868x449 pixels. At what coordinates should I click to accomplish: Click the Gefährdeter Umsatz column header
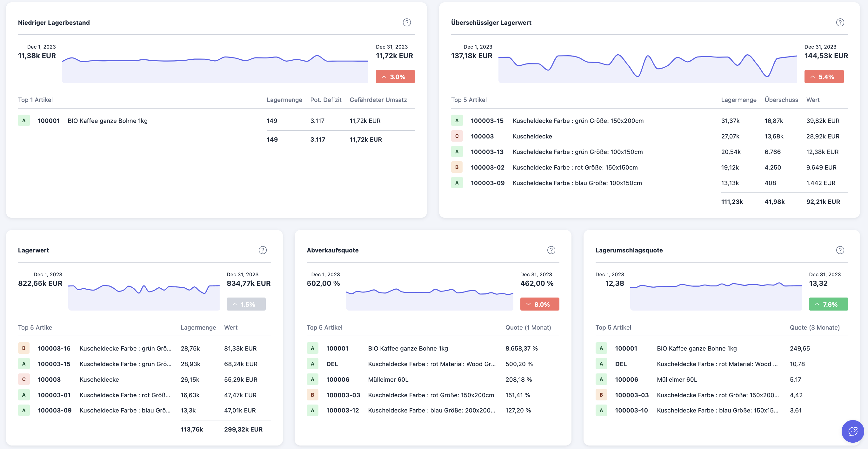378,100
